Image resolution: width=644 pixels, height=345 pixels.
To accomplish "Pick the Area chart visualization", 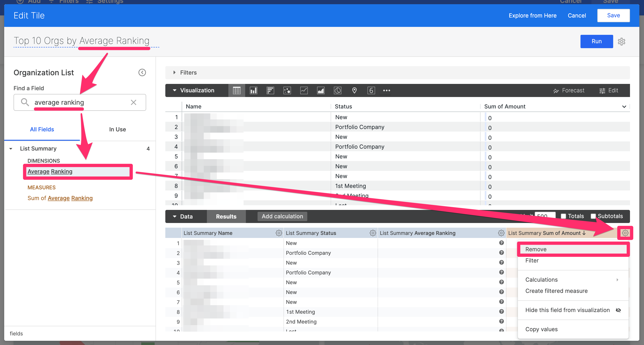I will coord(321,90).
